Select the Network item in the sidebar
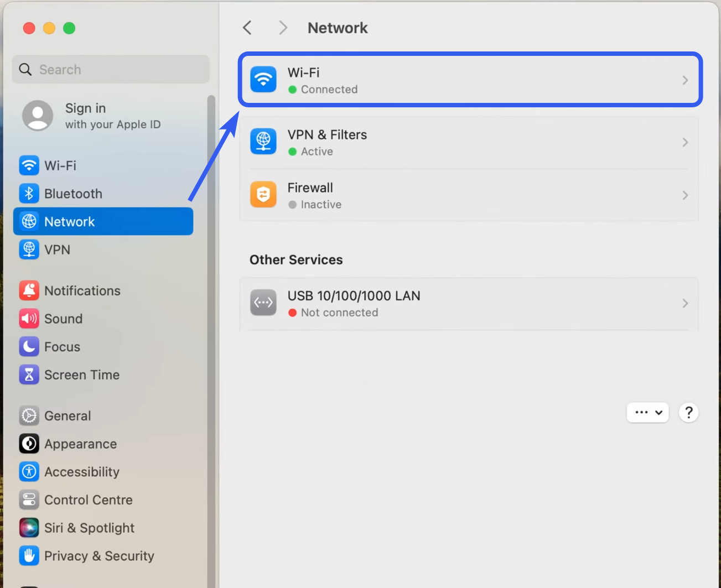Image resolution: width=721 pixels, height=588 pixels. point(103,221)
